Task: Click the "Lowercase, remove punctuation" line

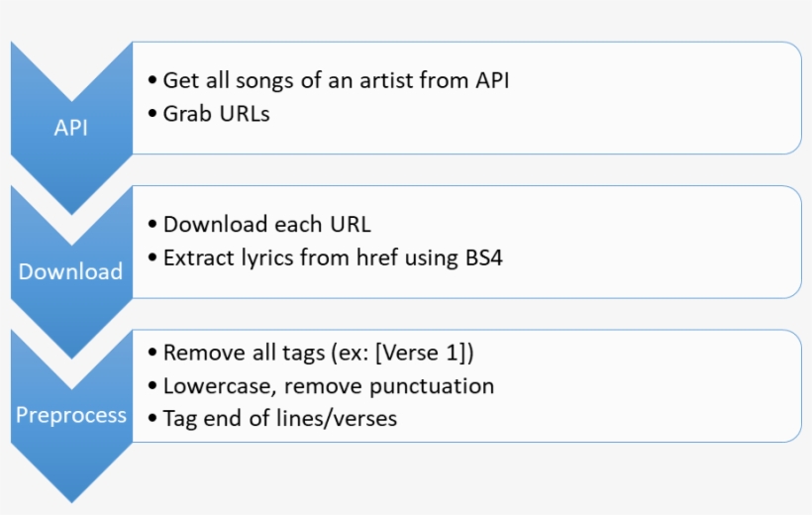Action: pos(328,386)
